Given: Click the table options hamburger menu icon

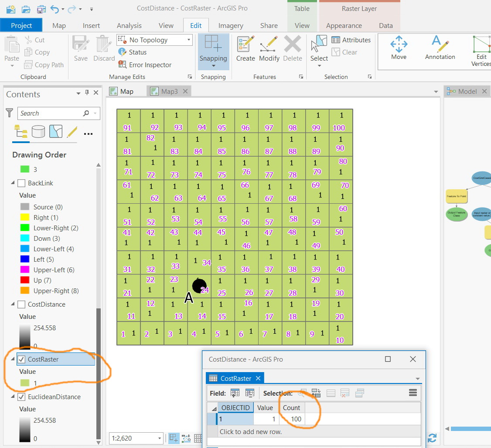Looking at the screenshot, I should click(x=413, y=393).
